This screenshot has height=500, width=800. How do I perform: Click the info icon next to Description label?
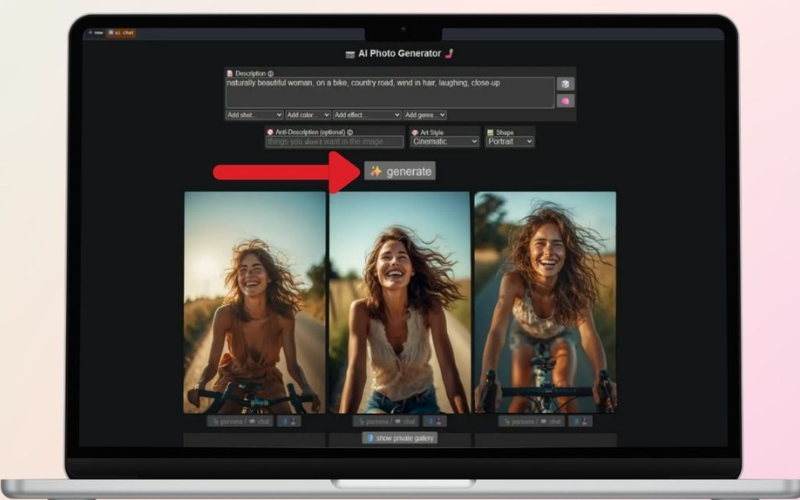[270, 73]
